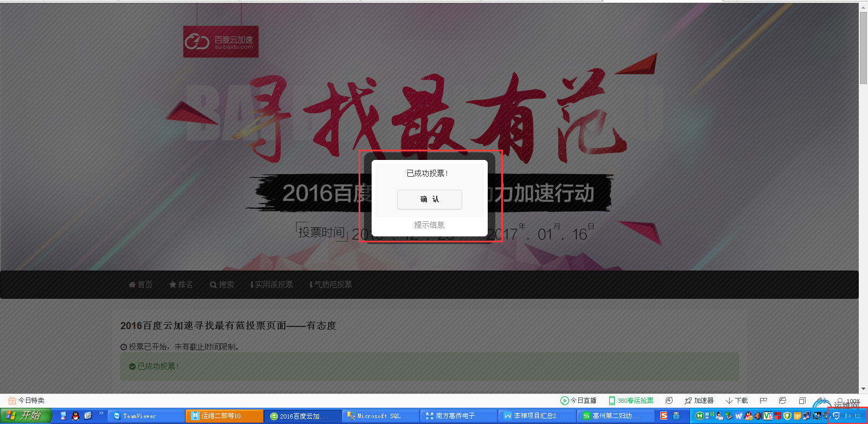The height and width of the screenshot is (424, 868).
Task: Open the 排名 ranking link
Action: pos(181,285)
